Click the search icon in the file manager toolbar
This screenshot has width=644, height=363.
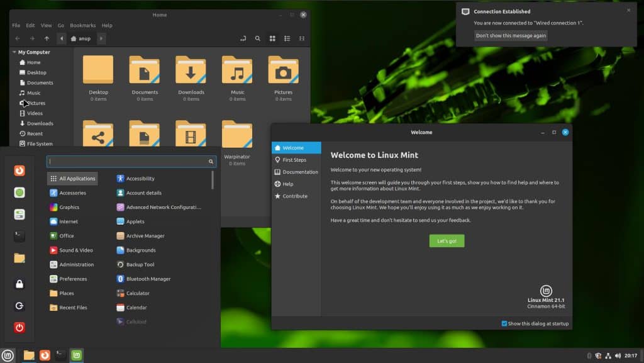pos(258,38)
